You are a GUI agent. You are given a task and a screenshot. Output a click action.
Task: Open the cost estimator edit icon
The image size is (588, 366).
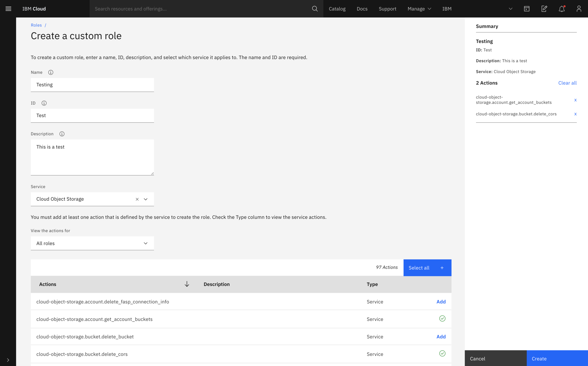[544, 9]
